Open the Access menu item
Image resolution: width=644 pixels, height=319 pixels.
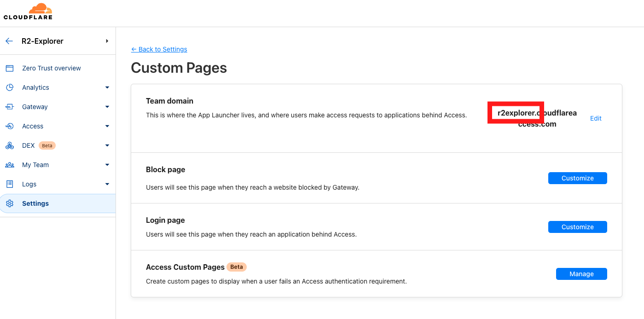pos(33,126)
